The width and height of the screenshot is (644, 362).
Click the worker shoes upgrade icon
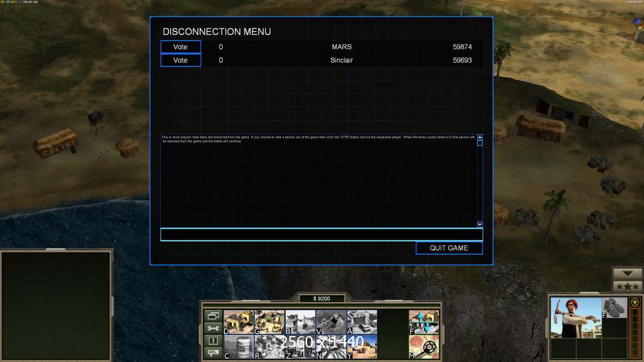[614, 308]
